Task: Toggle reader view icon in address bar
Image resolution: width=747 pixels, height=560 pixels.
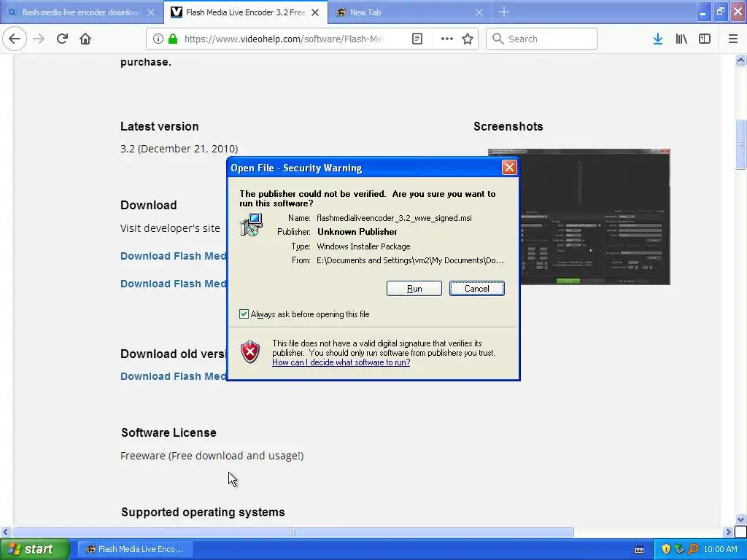Action: [417, 39]
